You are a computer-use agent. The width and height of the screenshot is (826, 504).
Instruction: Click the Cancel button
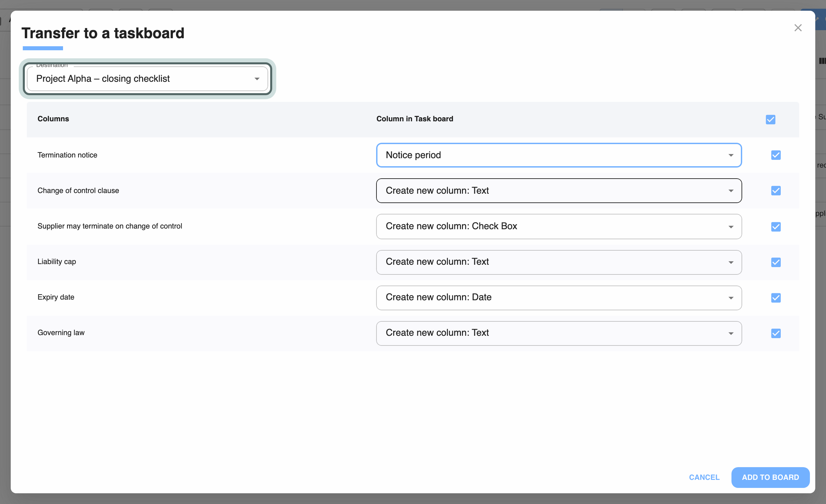(x=704, y=477)
